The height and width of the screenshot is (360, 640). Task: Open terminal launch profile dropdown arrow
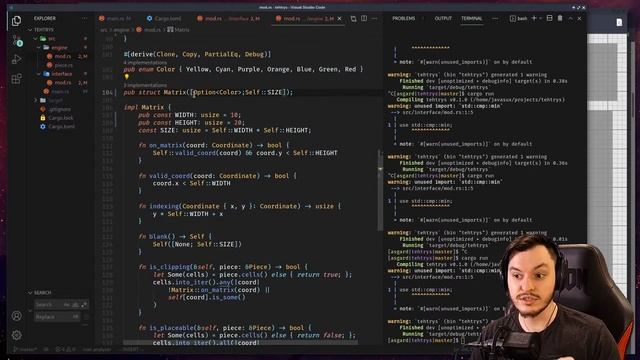[x=540, y=18]
